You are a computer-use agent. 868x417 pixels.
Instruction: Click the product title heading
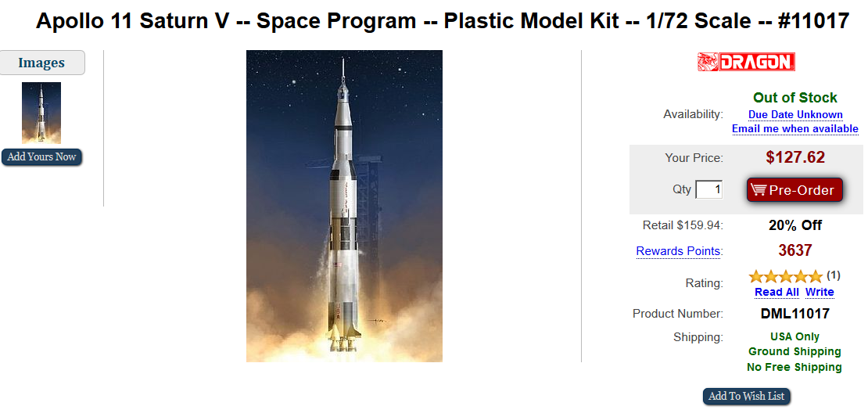[443, 21]
